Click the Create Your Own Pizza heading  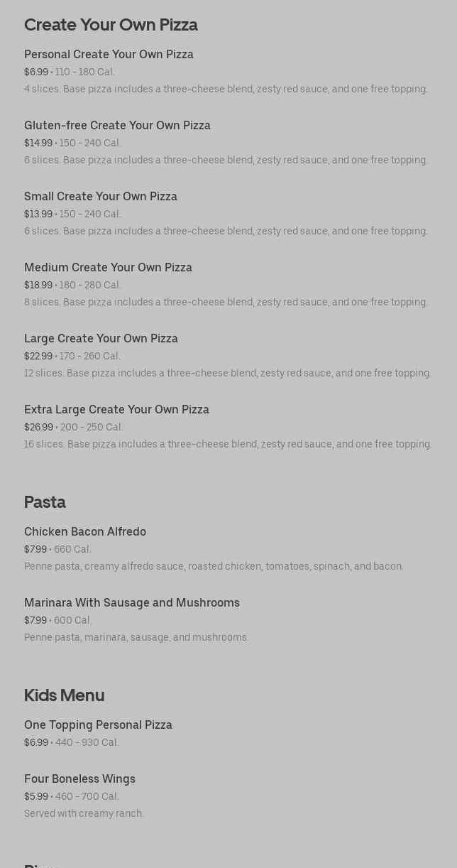[111, 25]
